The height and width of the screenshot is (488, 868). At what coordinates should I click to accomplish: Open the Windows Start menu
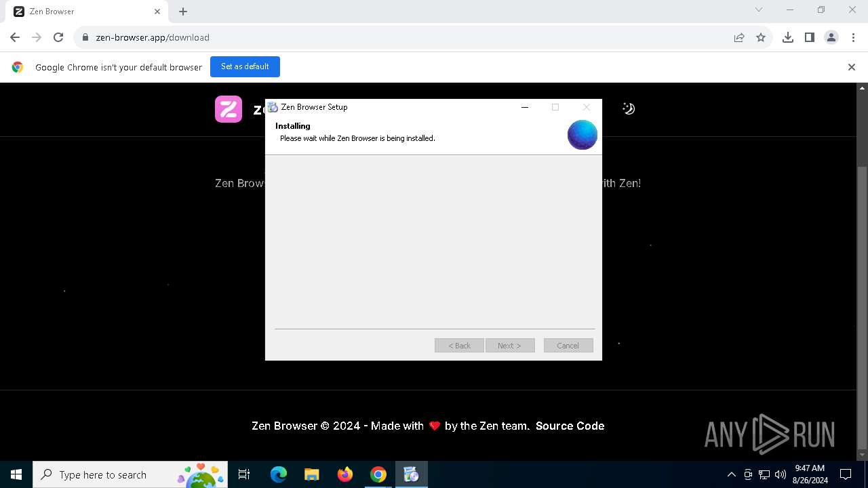click(16, 474)
